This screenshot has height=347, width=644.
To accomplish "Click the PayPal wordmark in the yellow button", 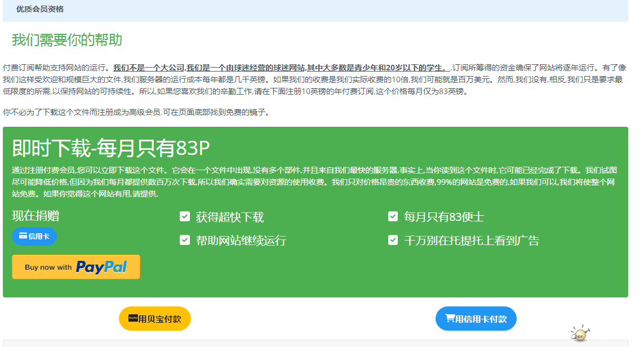I will coord(101,267).
